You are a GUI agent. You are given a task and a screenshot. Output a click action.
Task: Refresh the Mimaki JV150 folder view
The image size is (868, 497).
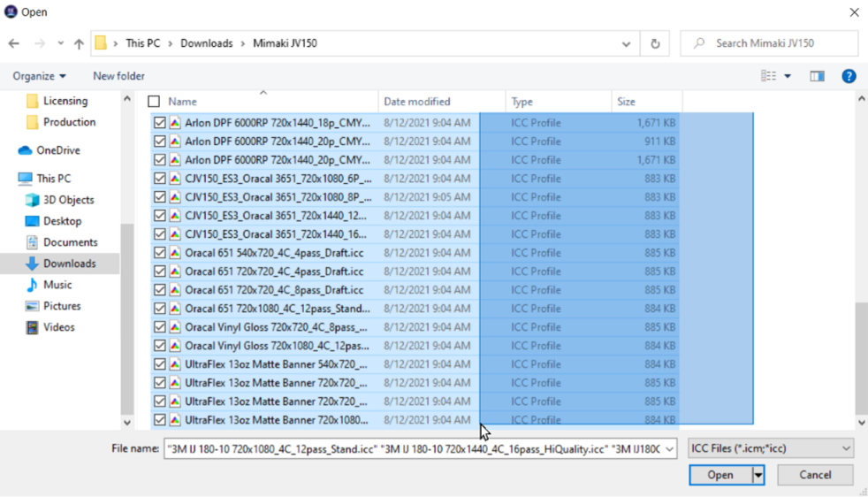655,43
